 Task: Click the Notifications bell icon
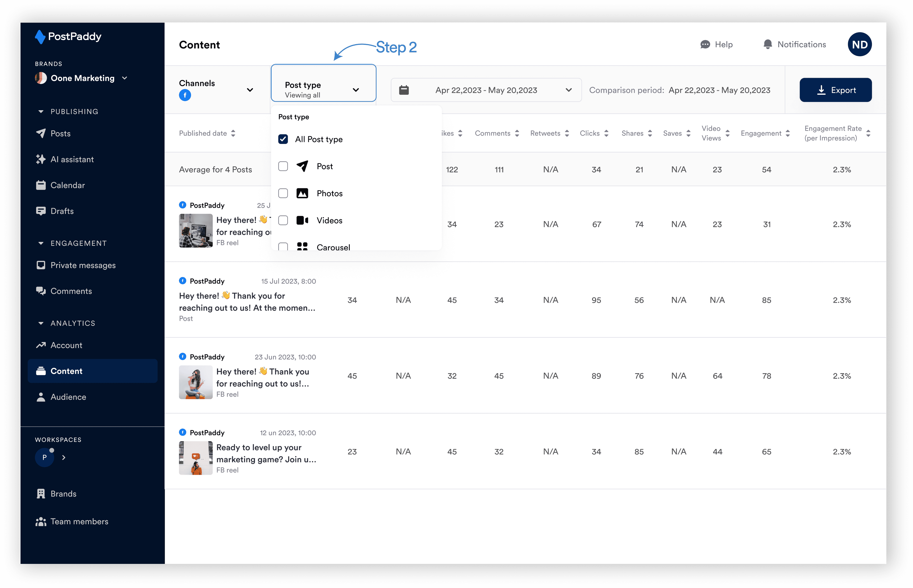coord(767,44)
